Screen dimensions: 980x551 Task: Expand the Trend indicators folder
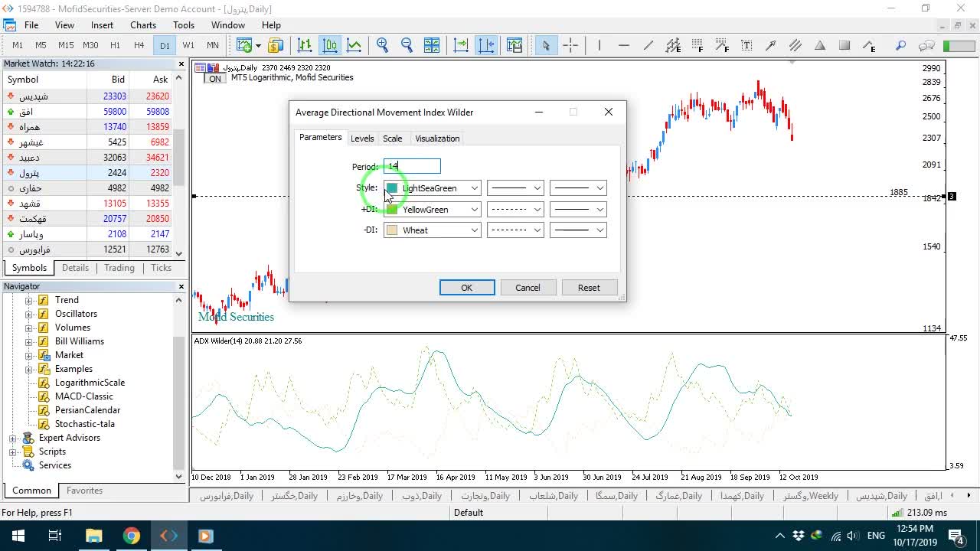pyautogui.click(x=29, y=300)
